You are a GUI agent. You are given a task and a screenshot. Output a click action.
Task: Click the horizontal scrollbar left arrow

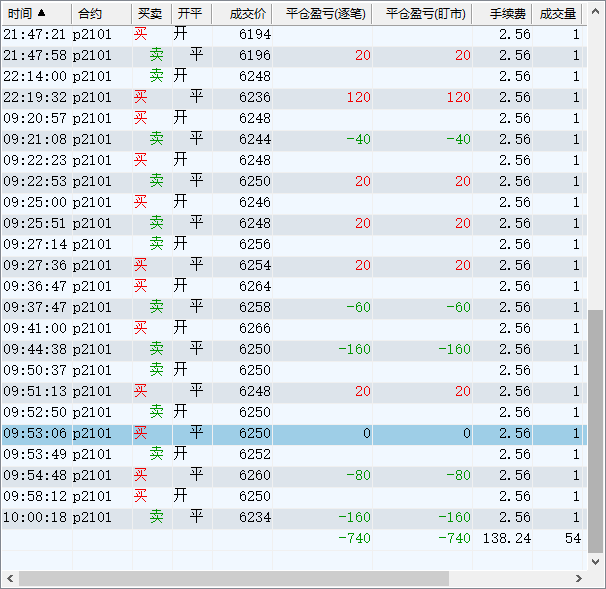click(9, 579)
